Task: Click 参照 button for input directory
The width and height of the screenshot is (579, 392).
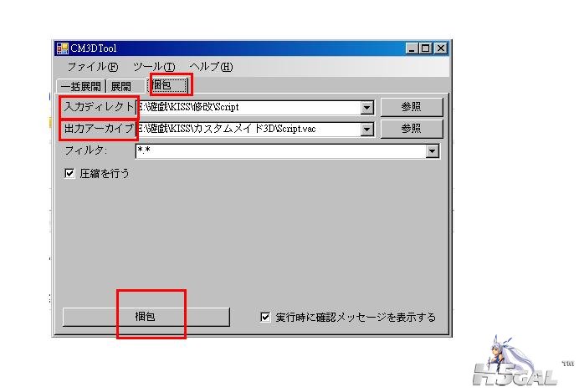Action: point(412,107)
